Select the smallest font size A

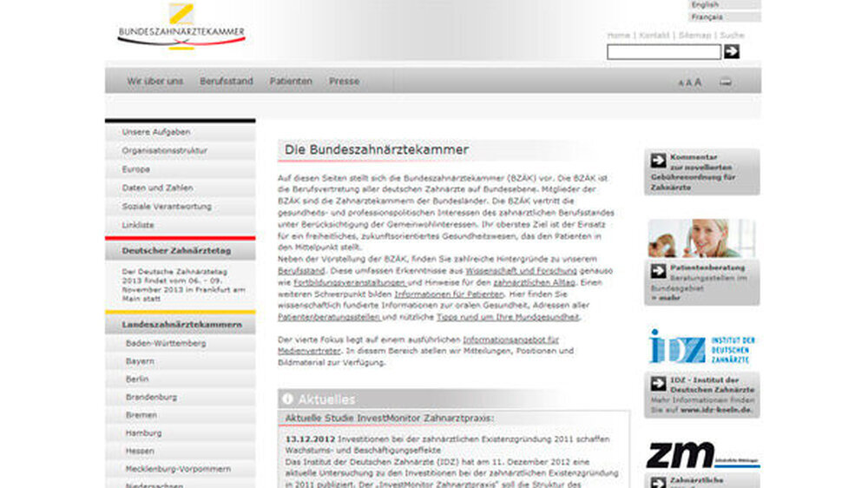tap(681, 83)
